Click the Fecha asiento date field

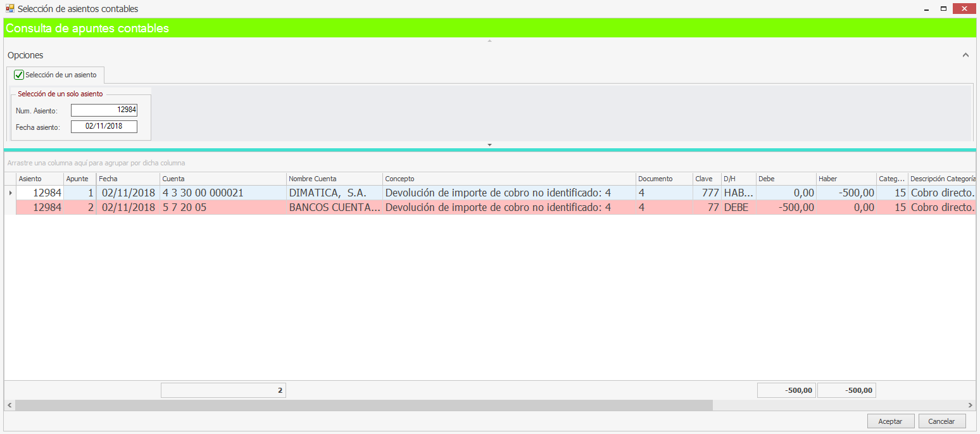tap(104, 127)
